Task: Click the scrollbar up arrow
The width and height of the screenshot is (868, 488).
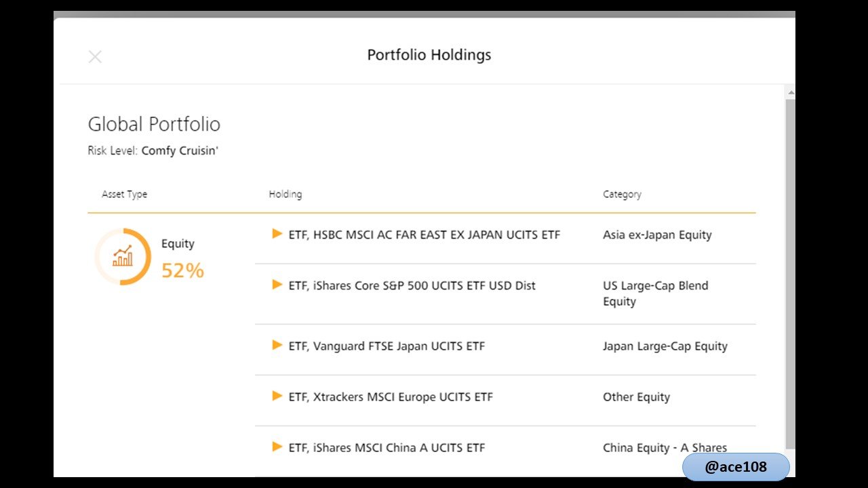Action: [x=790, y=92]
